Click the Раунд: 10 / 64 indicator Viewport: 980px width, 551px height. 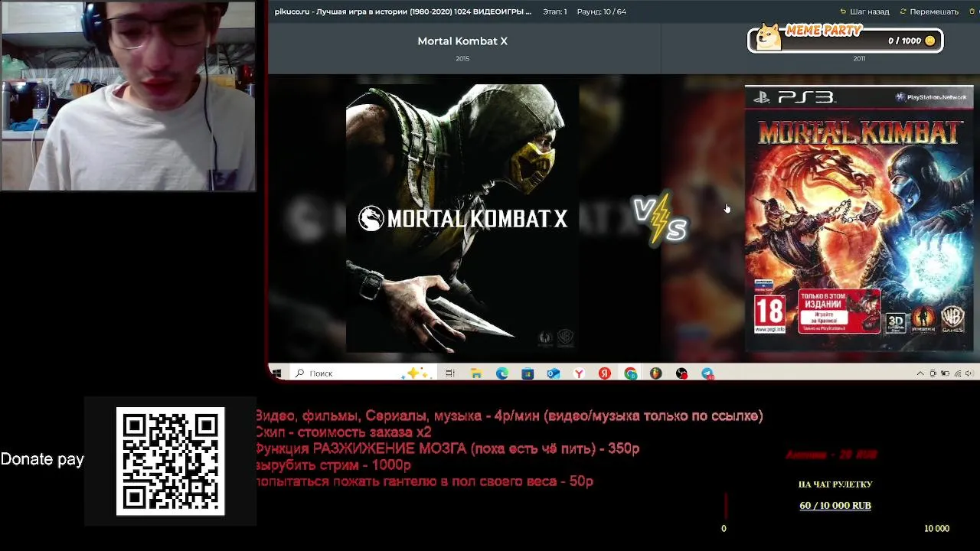tap(602, 11)
